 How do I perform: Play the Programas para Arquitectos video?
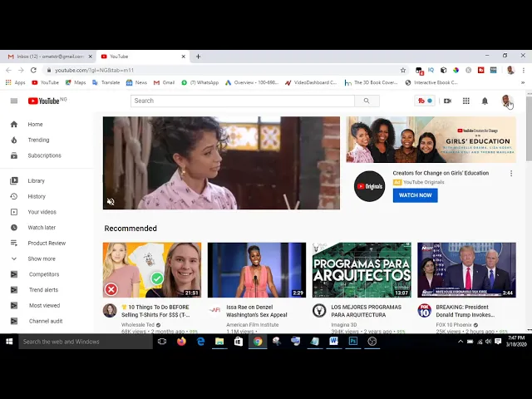coord(362,270)
